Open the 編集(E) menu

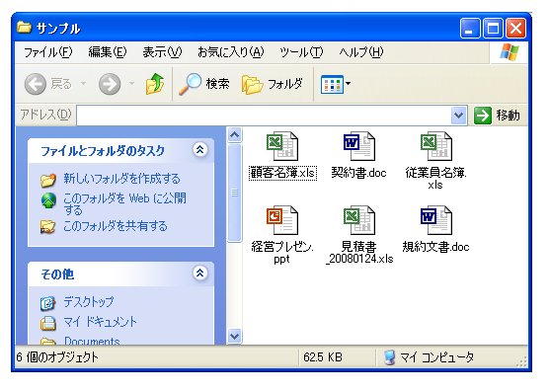(x=108, y=52)
